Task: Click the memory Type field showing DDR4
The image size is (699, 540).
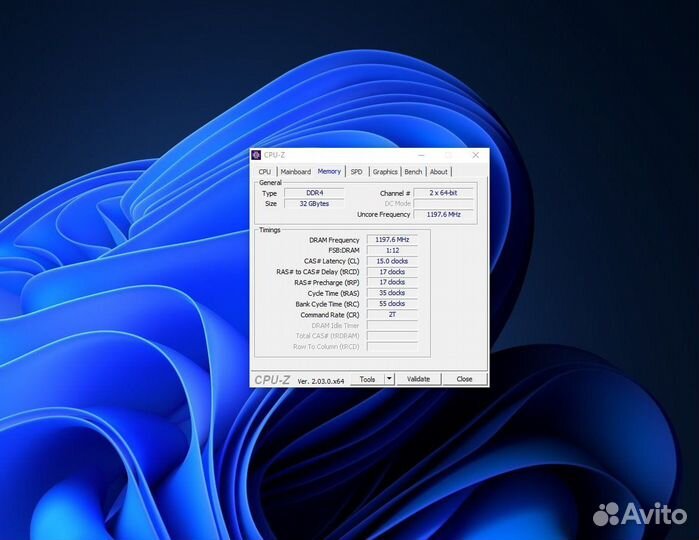Action: click(314, 193)
